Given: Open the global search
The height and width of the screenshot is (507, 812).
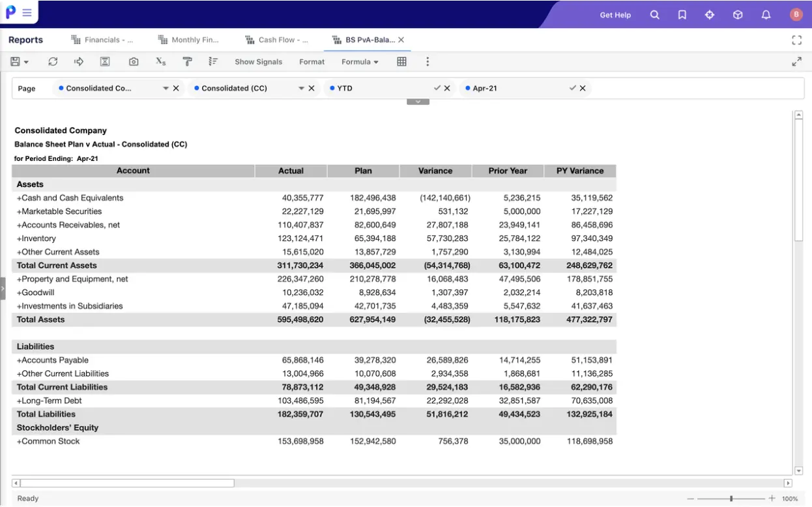Looking at the screenshot, I should (x=654, y=14).
